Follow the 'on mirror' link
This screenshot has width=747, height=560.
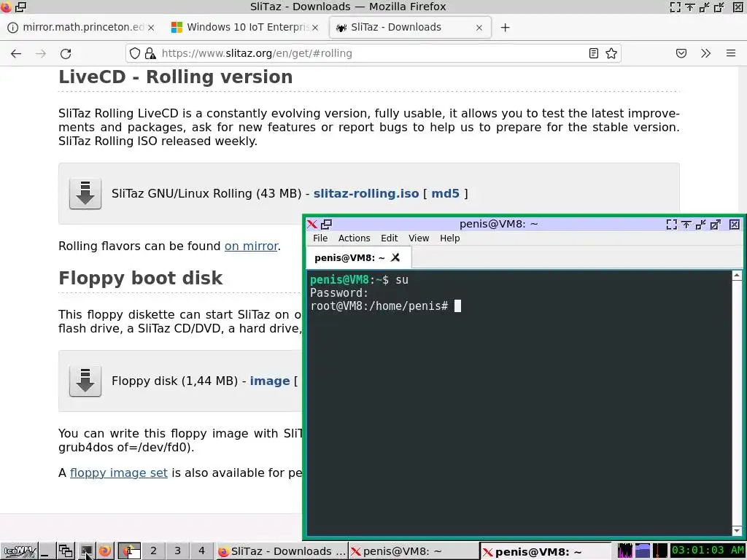[251, 246]
